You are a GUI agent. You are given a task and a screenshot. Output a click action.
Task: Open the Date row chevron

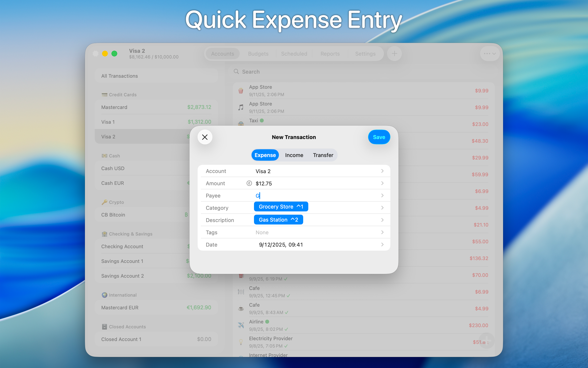coord(382,244)
